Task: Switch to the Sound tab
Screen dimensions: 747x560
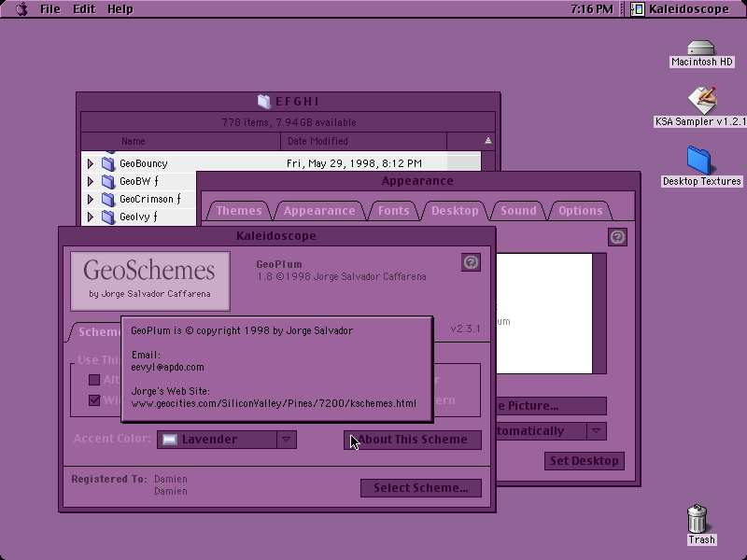Action: pos(518,211)
